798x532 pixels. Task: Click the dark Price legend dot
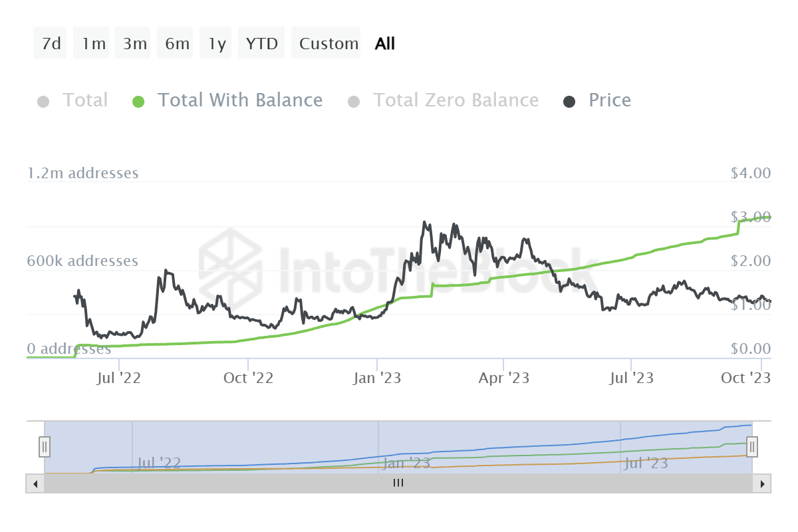569,102
